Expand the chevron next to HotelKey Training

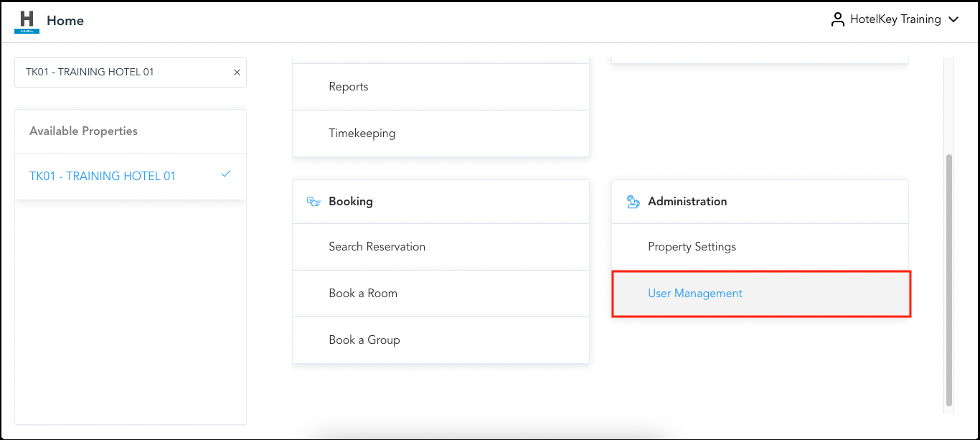[953, 19]
